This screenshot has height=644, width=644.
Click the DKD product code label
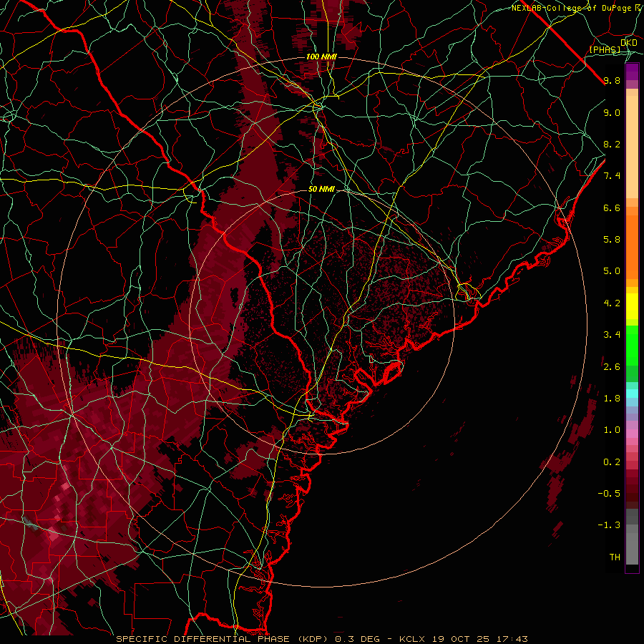628,43
